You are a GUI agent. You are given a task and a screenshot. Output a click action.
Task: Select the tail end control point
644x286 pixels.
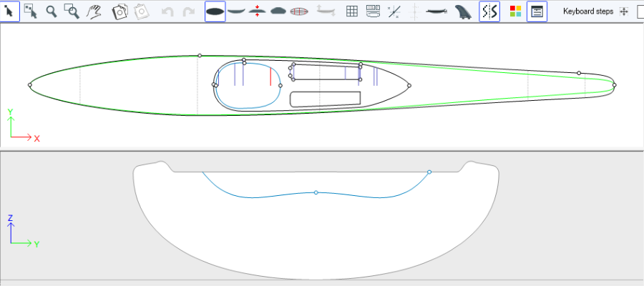(615, 85)
